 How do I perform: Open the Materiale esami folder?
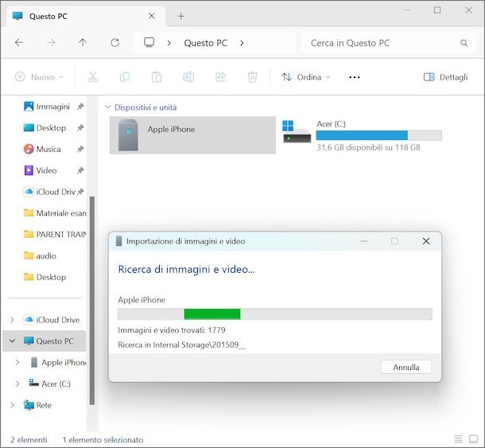55,213
